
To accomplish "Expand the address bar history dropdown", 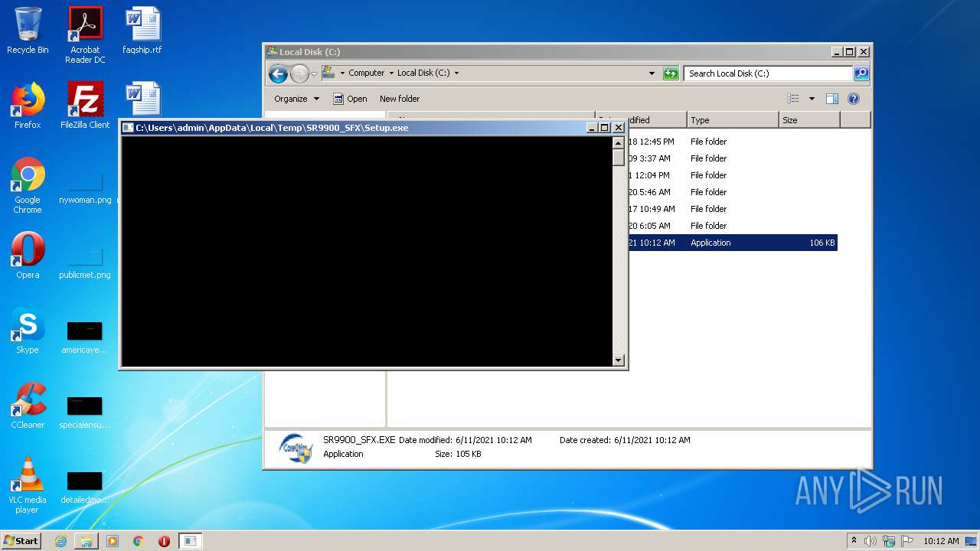I will click(652, 73).
